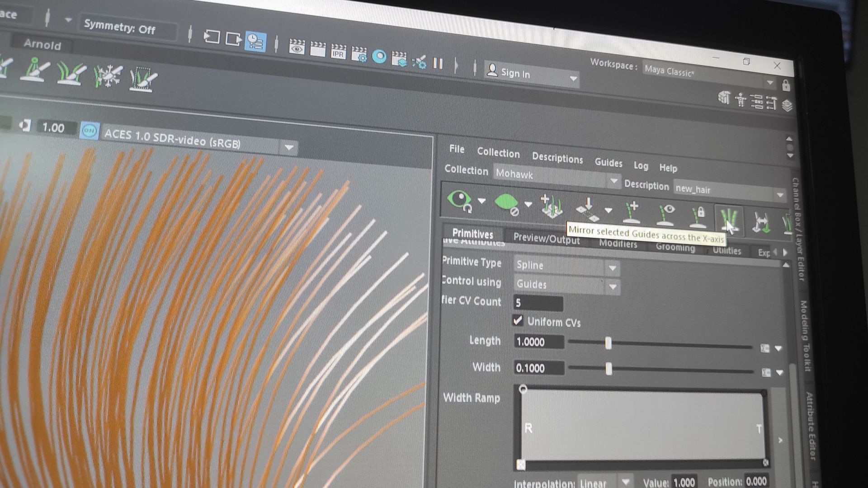Click the snowflake freeze shelf icon

[108, 76]
